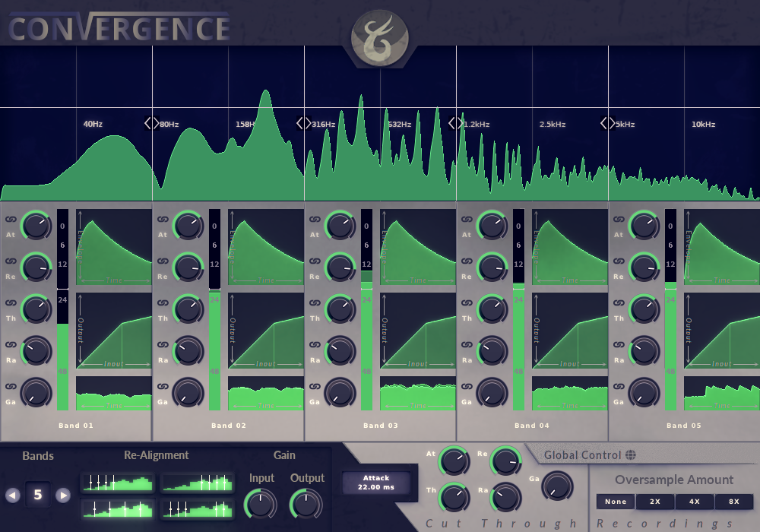Click the Band 03 label

coord(379,426)
